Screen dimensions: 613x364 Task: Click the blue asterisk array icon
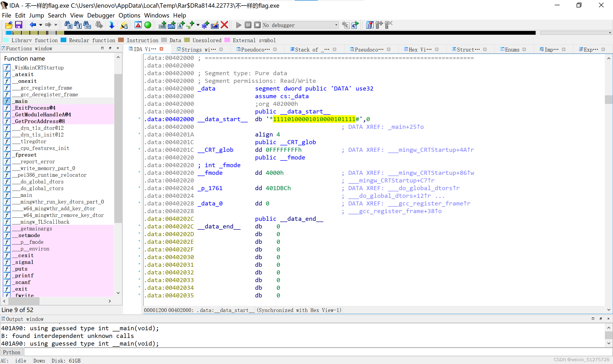coord(205,25)
